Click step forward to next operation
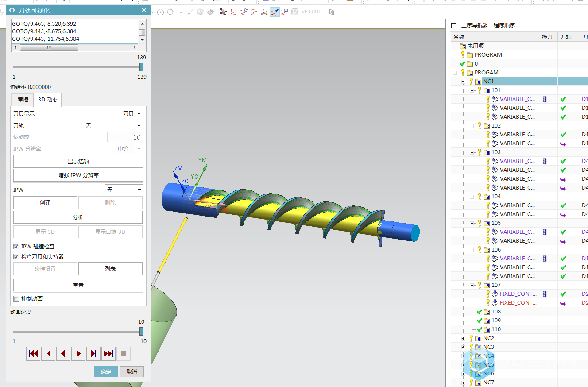Screen dimensions: 588x387 [x=93, y=354]
